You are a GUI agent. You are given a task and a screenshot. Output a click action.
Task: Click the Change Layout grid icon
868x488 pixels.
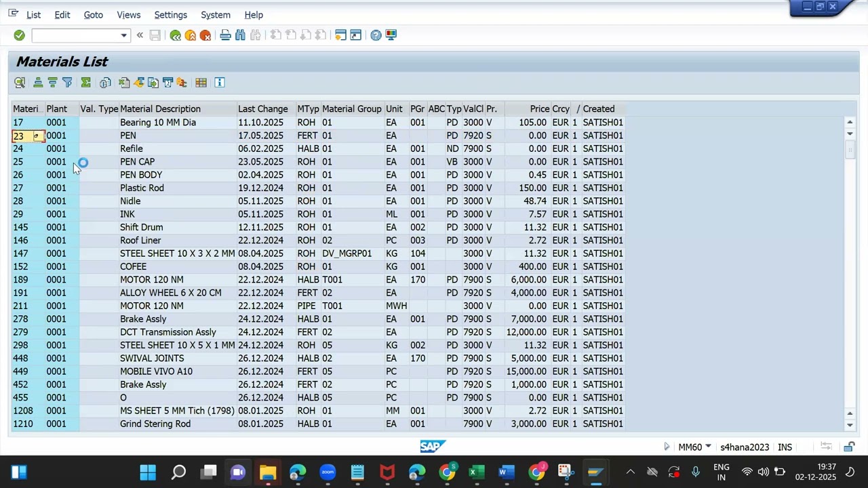tap(201, 83)
